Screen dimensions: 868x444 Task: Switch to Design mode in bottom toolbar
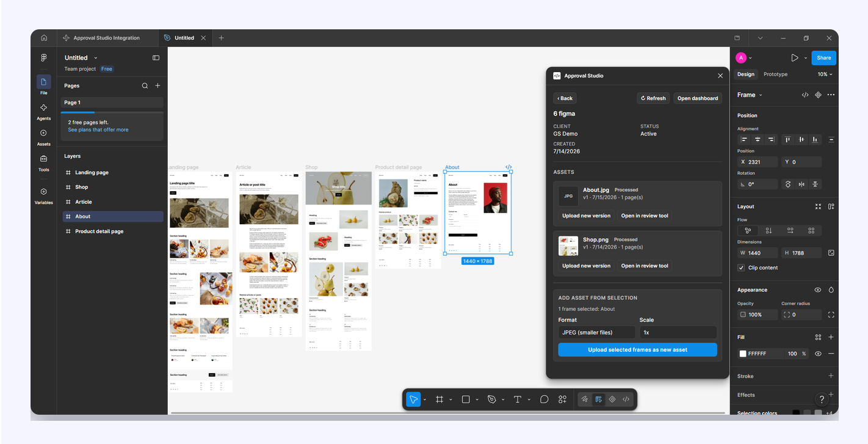point(599,399)
